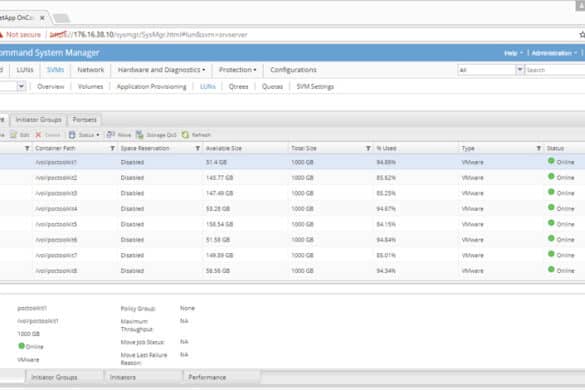Click the green status icon in the second LUN row
The height and width of the screenshot is (390, 585).
coord(551,177)
